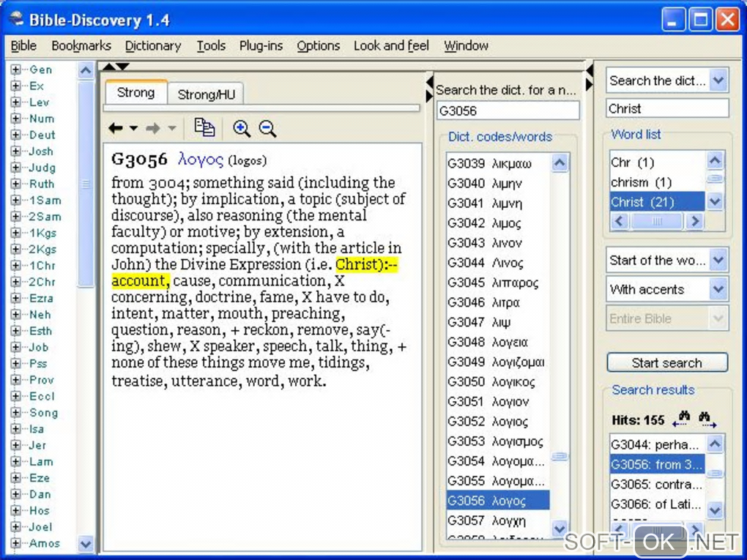
Task: Click the Dict. codes list scrollbar thumb
Action: click(560, 456)
